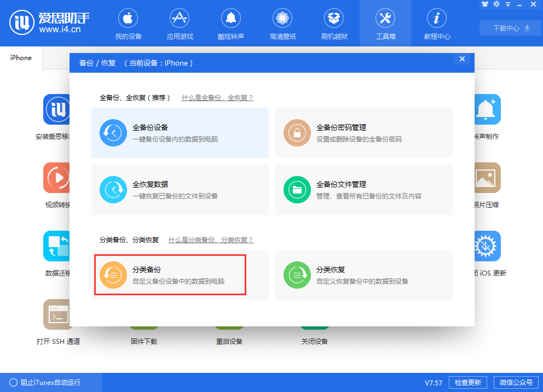This screenshot has width=543, height=392.
Task: Click the 分类恢复 green icon
Action: coord(297,275)
